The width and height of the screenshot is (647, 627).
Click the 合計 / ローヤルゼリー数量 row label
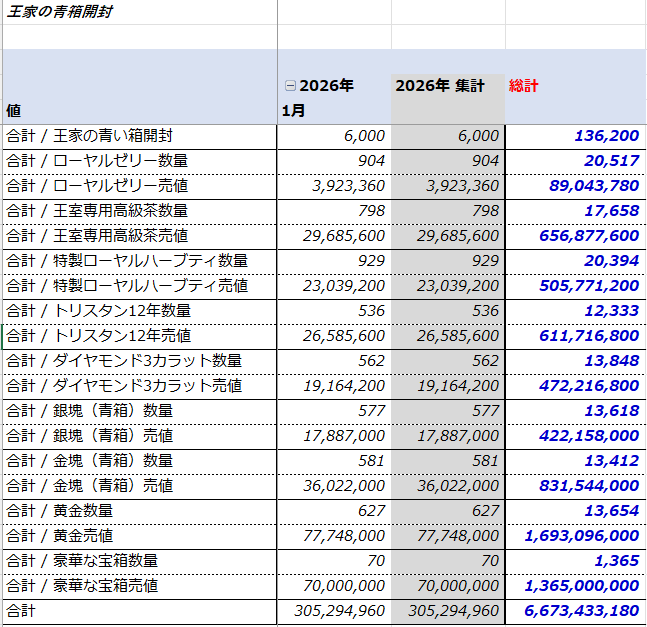[97, 161]
